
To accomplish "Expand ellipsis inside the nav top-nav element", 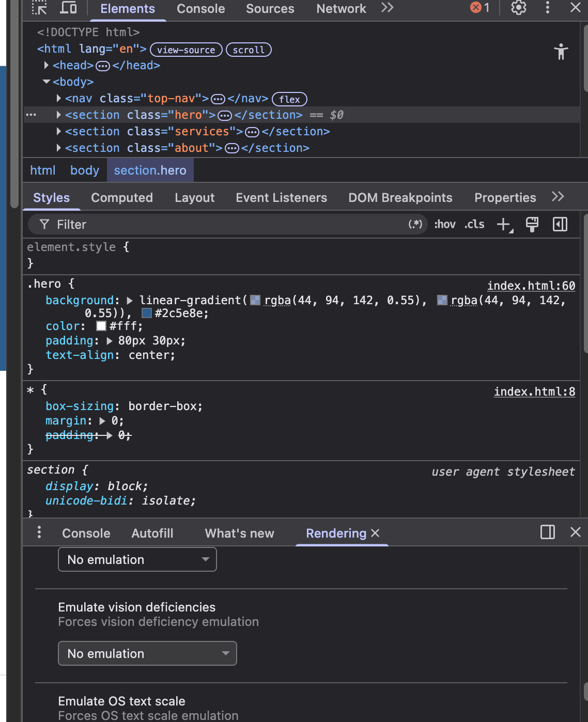I will (218, 99).
